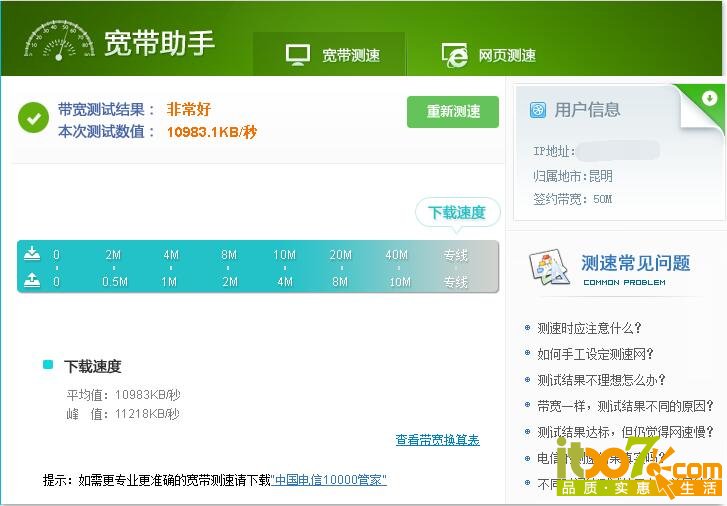Image resolution: width=727 pixels, height=506 pixels.
Task: Open the 中国电信10000管家 download link
Action: tap(329, 480)
